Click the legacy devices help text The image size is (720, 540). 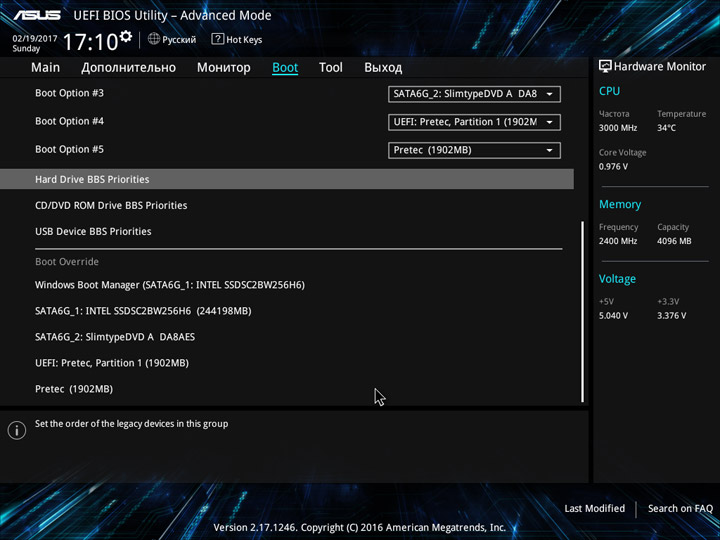click(x=131, y=424)
